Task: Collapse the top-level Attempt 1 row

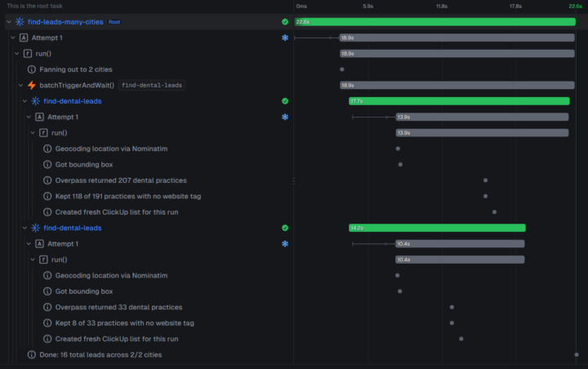Action: [x=13, y=38]
